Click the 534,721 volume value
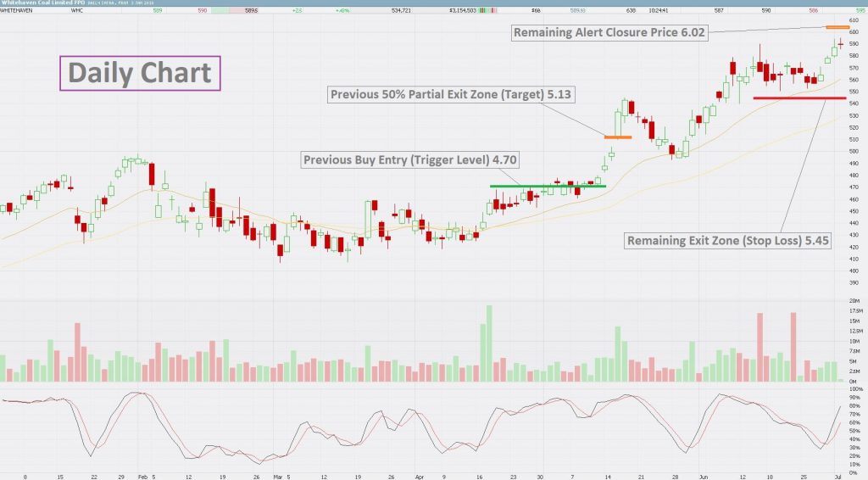Viewport: 868px width, 480px height. (x=401, y=10)
